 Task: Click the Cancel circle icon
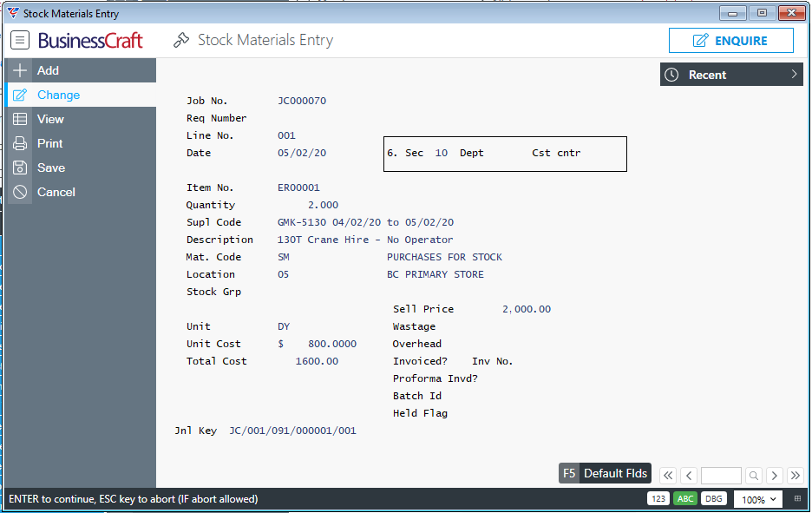coord(20,192)
